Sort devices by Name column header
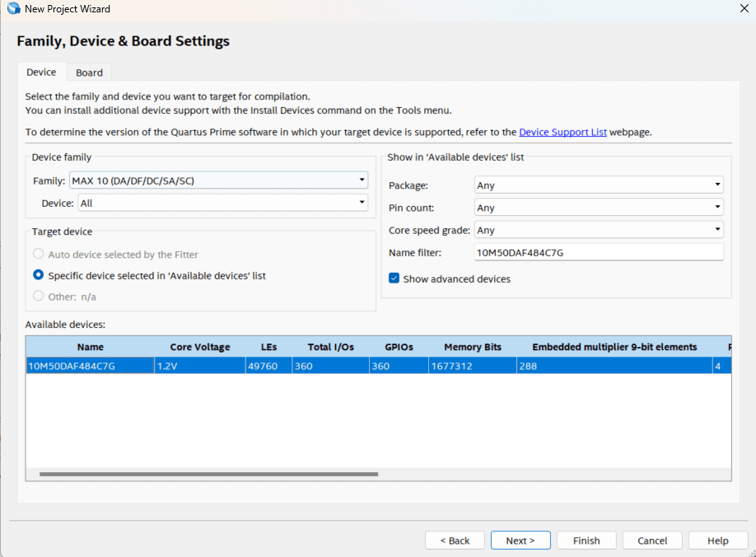Viewport: 756px width, 557px height. [x=90, y=347]
